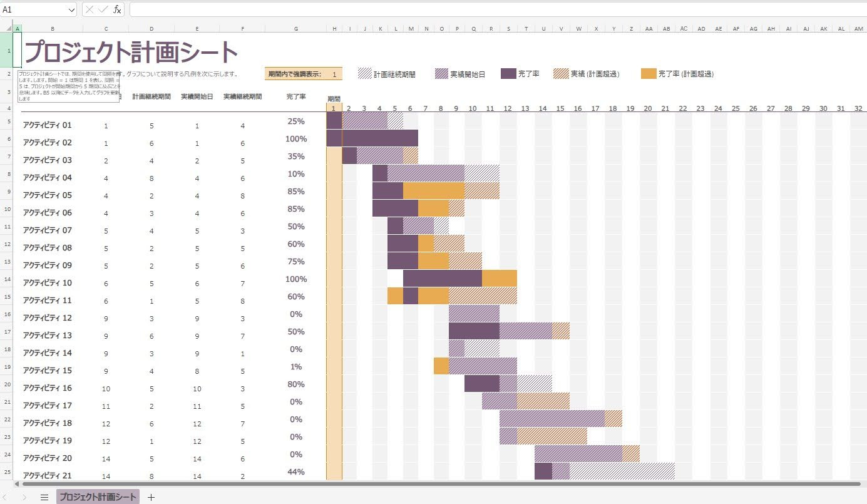Click the title プロジェクト計画シート
This screenshot has height=504, width=867.
(131, 53)
